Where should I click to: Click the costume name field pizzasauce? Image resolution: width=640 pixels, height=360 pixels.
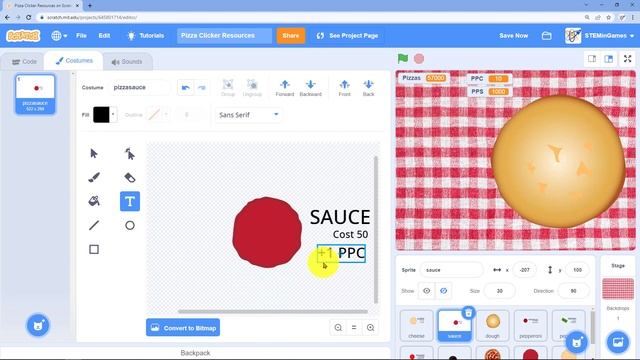(141, 88)
